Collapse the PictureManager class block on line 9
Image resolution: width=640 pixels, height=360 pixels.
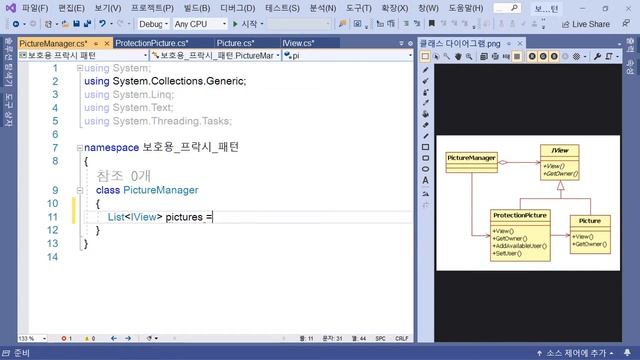(x=80, y=190)
